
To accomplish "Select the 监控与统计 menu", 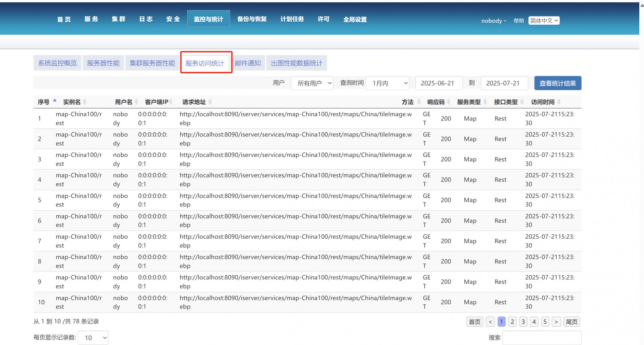I will pyautogui.click(x=208, y=19).
